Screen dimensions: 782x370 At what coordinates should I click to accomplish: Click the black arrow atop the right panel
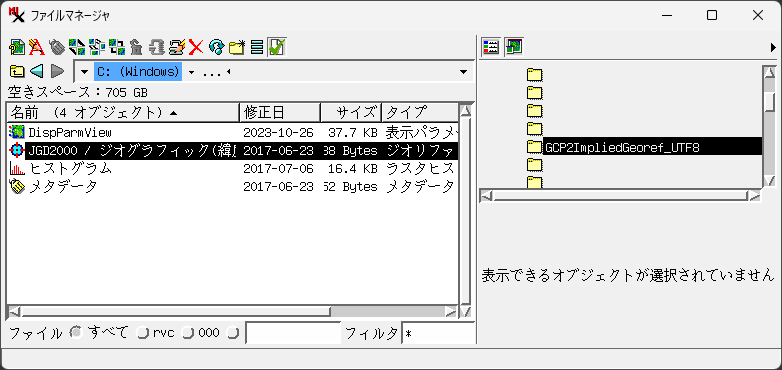[x=773, y=48]
